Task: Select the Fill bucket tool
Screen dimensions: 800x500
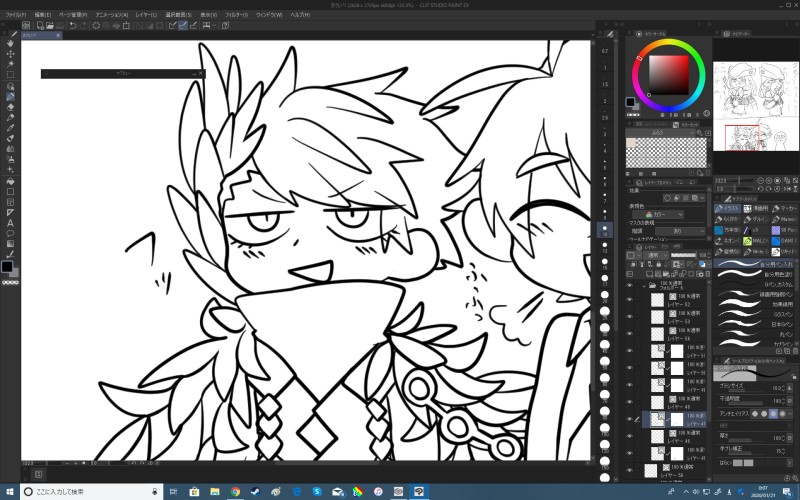Action: 10,181
